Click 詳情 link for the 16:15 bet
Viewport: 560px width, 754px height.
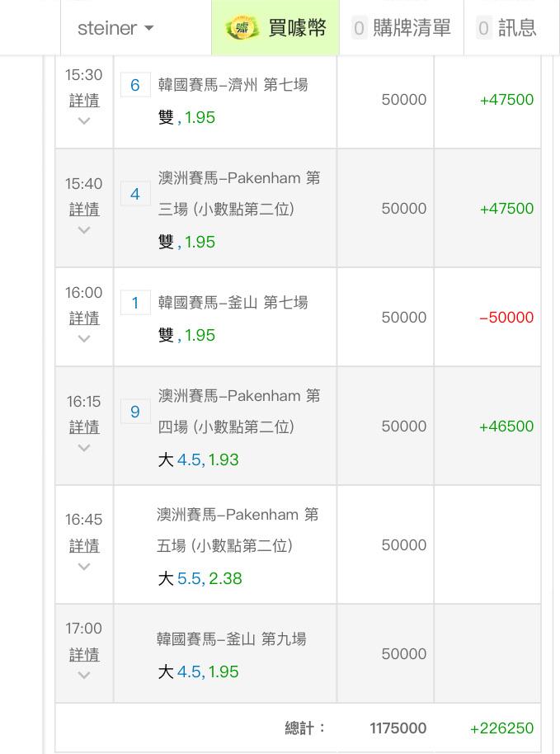click(84, 427)
